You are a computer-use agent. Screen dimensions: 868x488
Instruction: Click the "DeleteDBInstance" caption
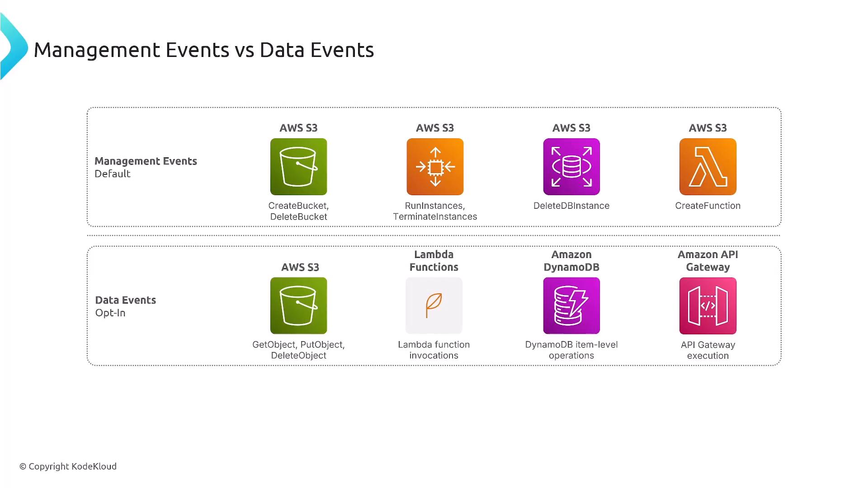[571, 206]
